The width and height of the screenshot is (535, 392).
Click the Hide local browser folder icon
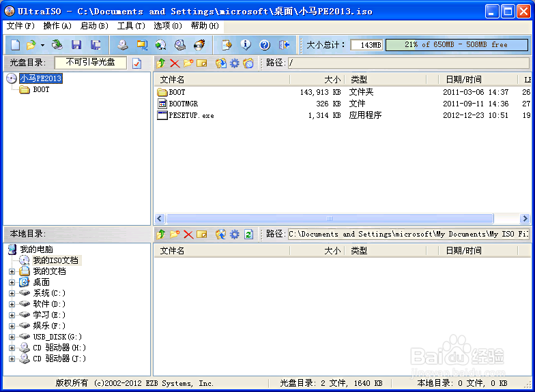pyautogui.click(x=248, y=63)
